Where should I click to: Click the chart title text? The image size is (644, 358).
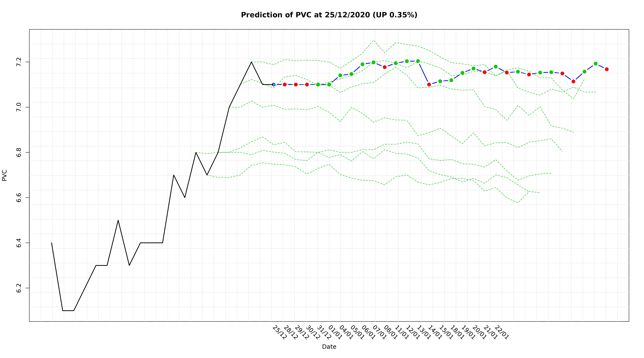point(329,15)
